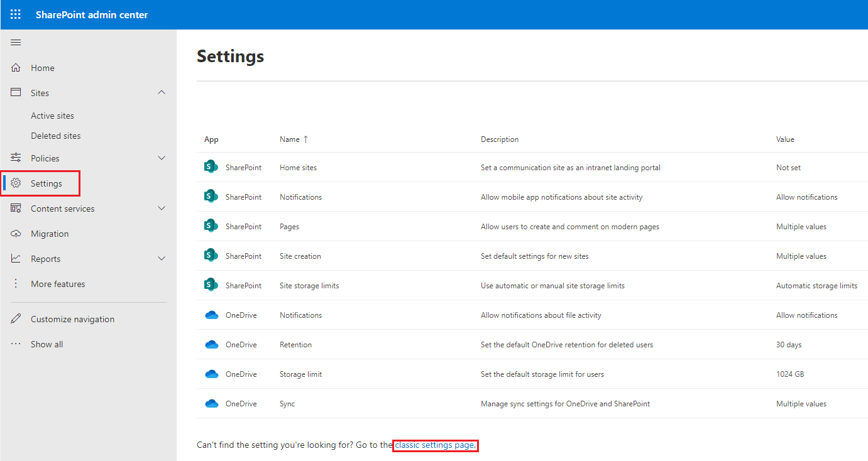Click 'Not set' value for Home sites
Screen dimensions: 868x461
pyautogui.click(x=788, y=168)
